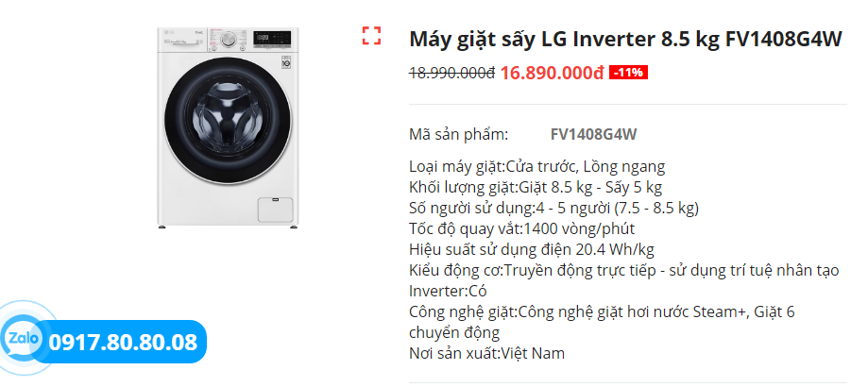The height and width of the screenshot is (387, 868).
Task: Click the crossed-out price 18.990.000đ
Action: tap(451, 73)
